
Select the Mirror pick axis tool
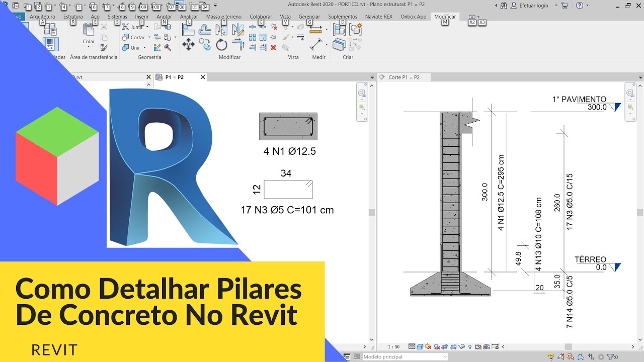pos(221,30)
